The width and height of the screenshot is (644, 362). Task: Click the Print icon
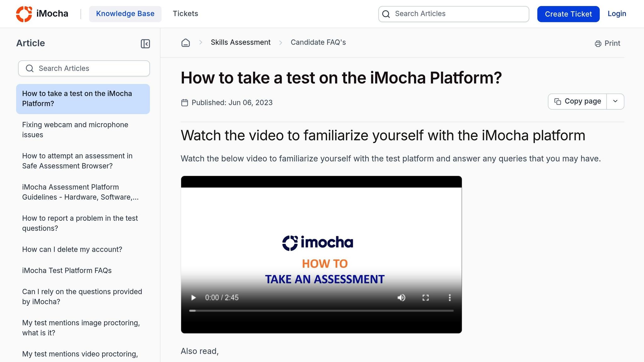pyautogui.click(x=597, y=43)
